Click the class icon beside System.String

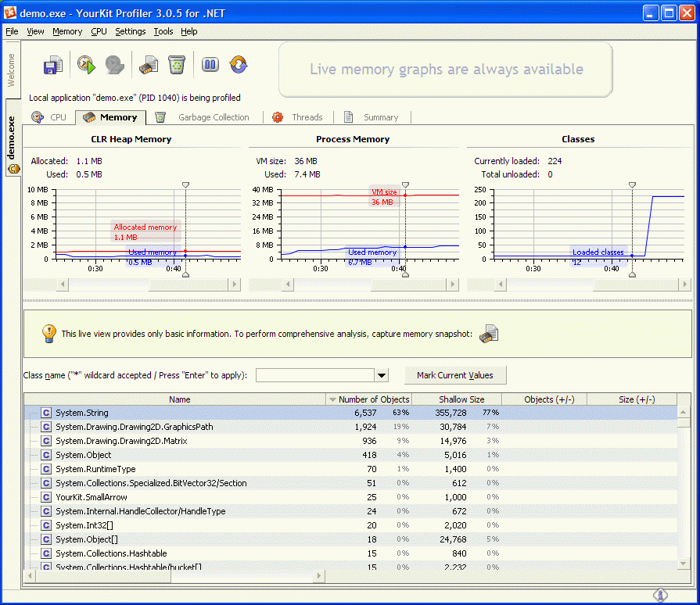[x=46, y=413]
